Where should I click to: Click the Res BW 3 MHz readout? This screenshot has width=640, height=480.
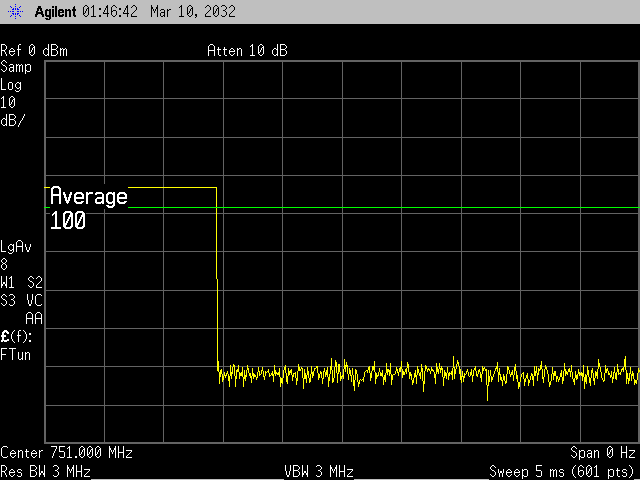[x=45, y=472]
